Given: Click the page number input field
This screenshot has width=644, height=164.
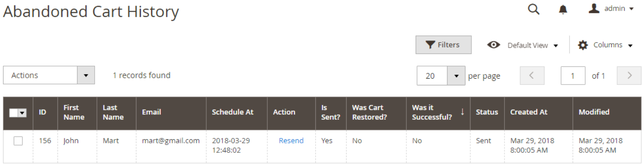Looking at the screenshot, I should (573, 75).
